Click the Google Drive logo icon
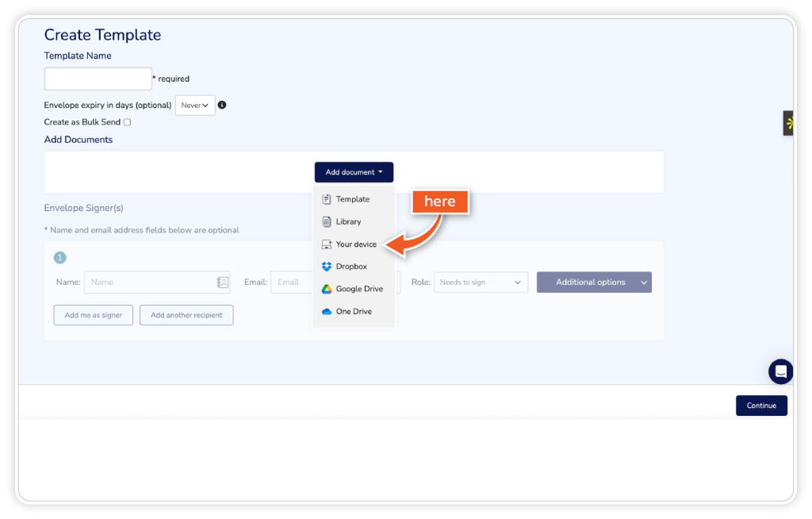 click(327, 289)
